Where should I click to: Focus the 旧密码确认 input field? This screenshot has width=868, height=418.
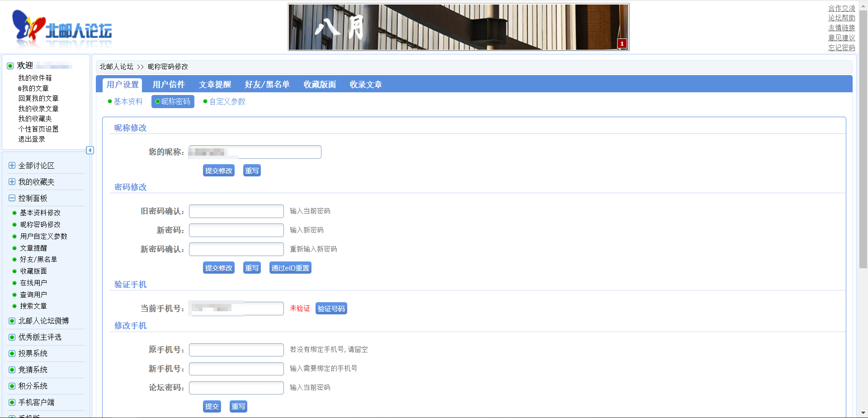(x=236, y=211)
